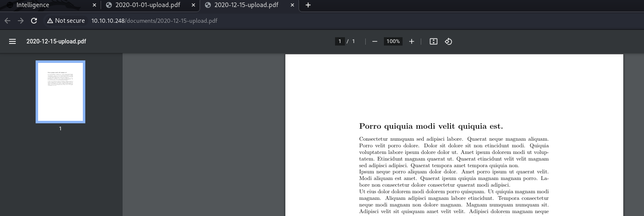This screenshot has height=216, width=644.
Task: Click the zoom out minus icon
Action: pyautogui.click(x=375, y=41)
